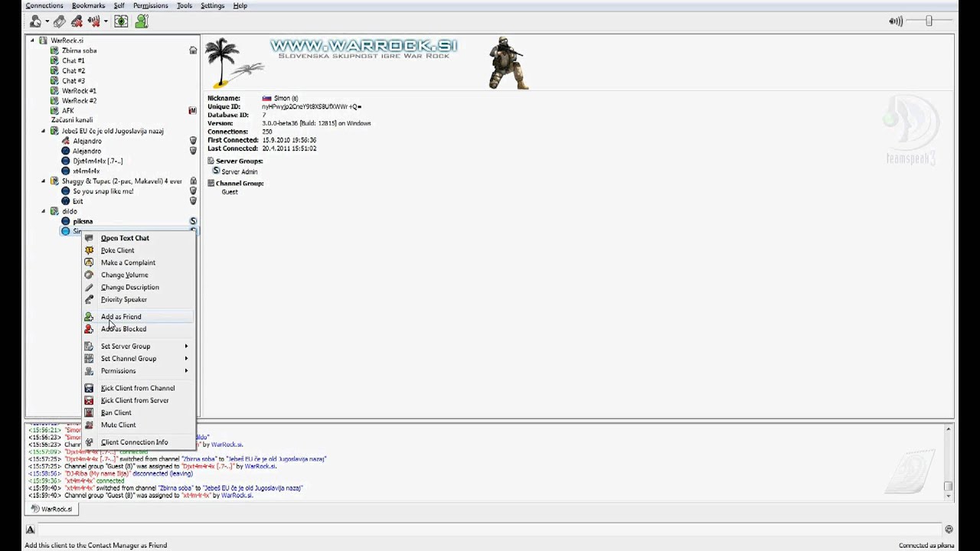
Task: Collapse the WarRock.si server tree node
Action: pyautogui.click(x=32, y=41)
